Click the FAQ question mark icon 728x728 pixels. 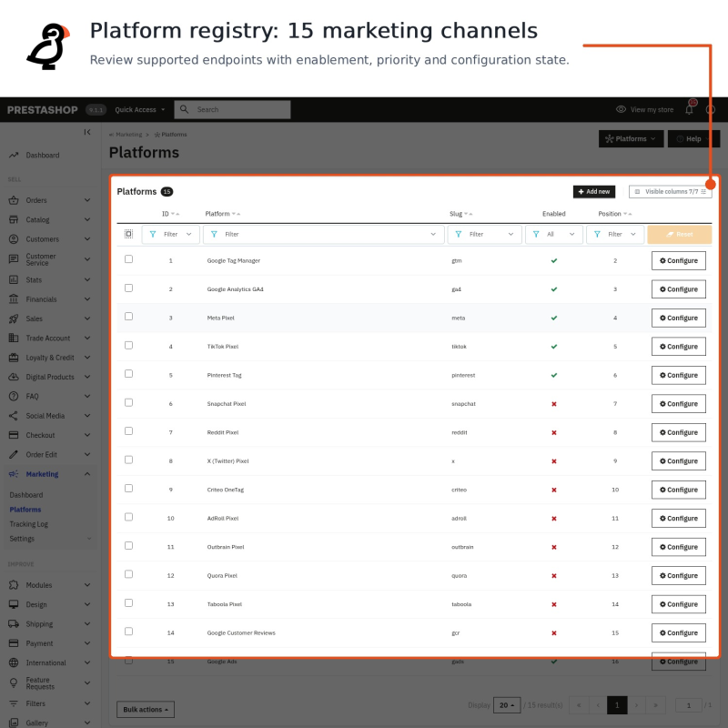click(14, 396)
